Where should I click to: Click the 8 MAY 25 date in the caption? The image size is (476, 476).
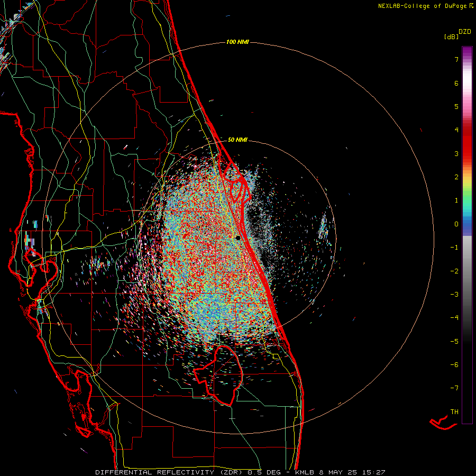coord(338,472)
